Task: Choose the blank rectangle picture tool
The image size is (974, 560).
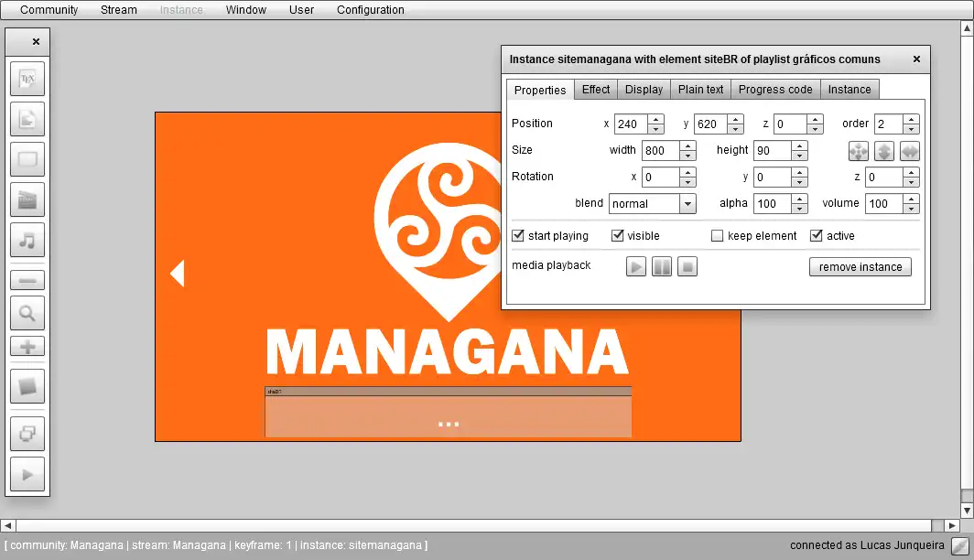Action: pyautogui.click(x=27, y=159)
